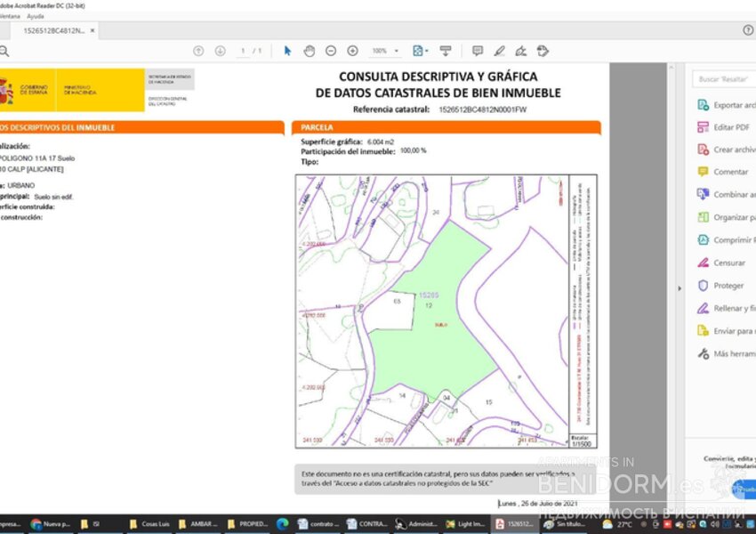756x534 pixels.
Task: Switch to the 1526512BC4812N document tab
Action: pyautogui.click(x=53, y=30)
